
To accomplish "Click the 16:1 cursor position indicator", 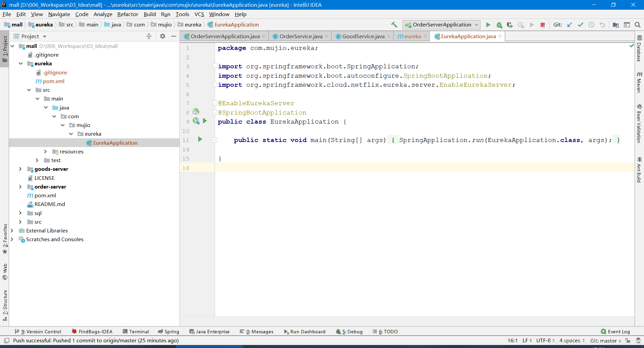I will pos(513,341).
